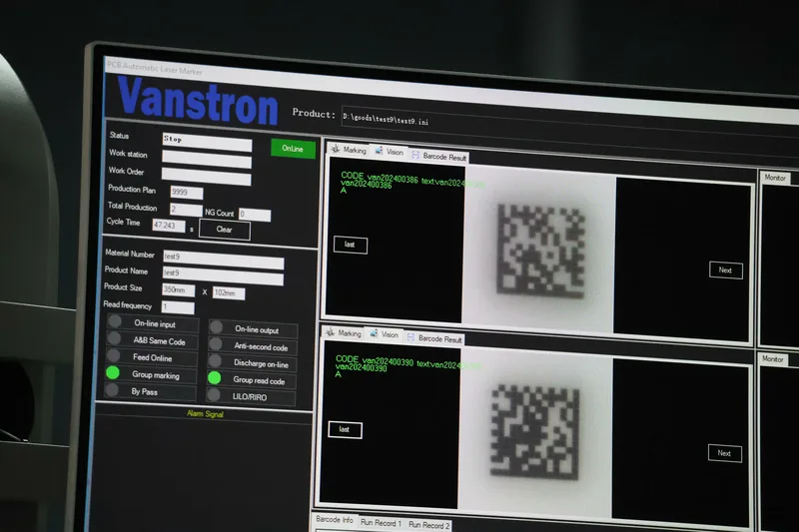Viewport: 799px width, 532px height.
Task: Switch to Run Record 2 tab
Action: point(429,525)
